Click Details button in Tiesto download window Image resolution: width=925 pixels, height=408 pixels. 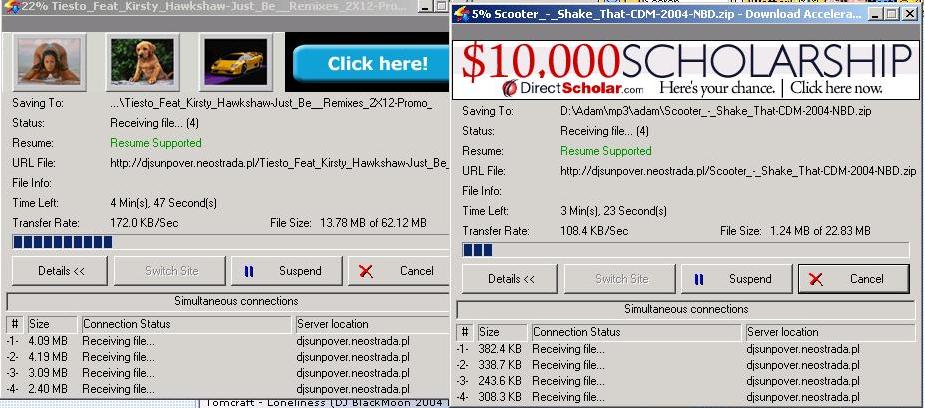(x=60, y=271)
